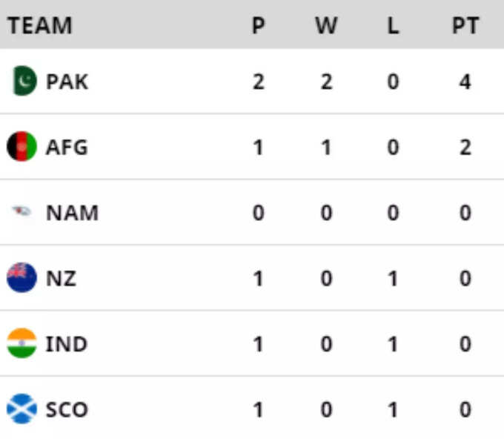Click Pakistan's wins value 2
This screenshot has width=504, height=439.
[326, 82]
